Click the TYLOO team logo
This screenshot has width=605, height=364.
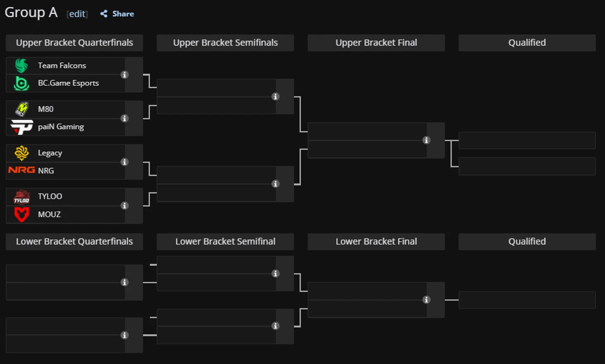[x=22, y=197]
